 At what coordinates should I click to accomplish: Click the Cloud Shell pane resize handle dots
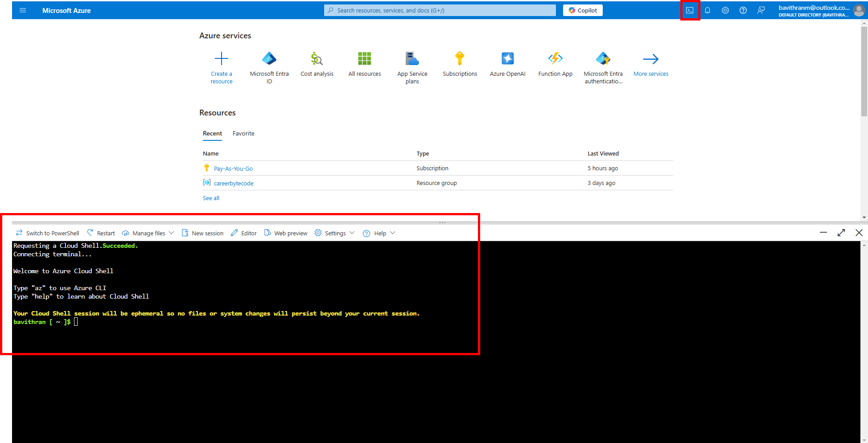pos(442,222)
